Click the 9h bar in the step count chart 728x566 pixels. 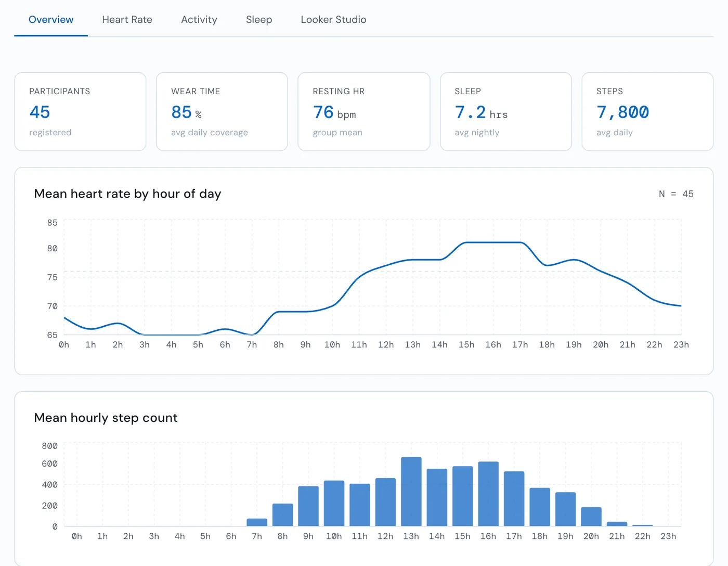click(308, 506)
